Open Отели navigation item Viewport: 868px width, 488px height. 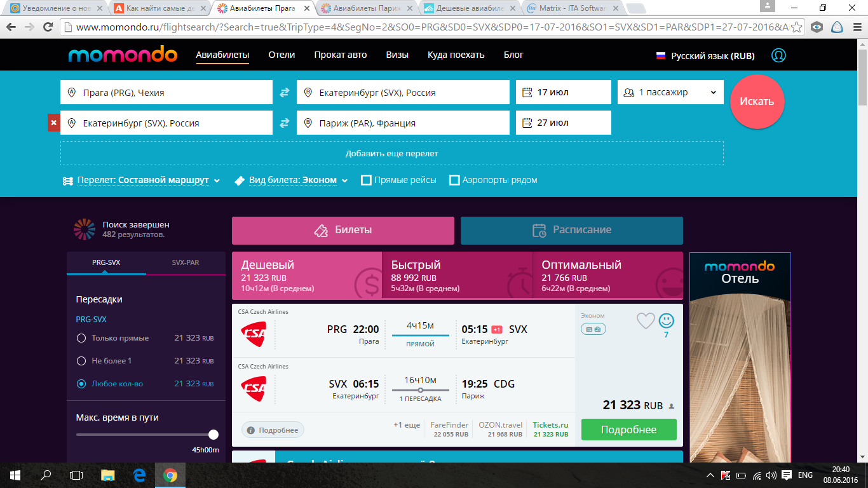(281, 55)
